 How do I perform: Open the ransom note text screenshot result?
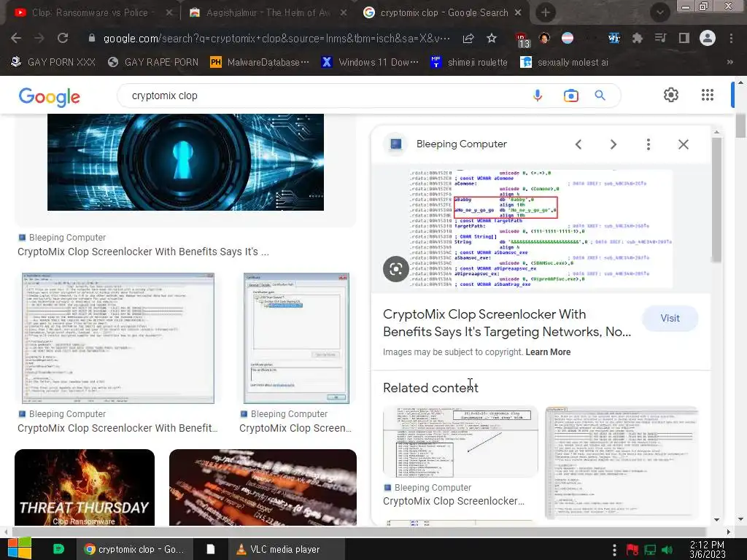click(x=118, y=338)
